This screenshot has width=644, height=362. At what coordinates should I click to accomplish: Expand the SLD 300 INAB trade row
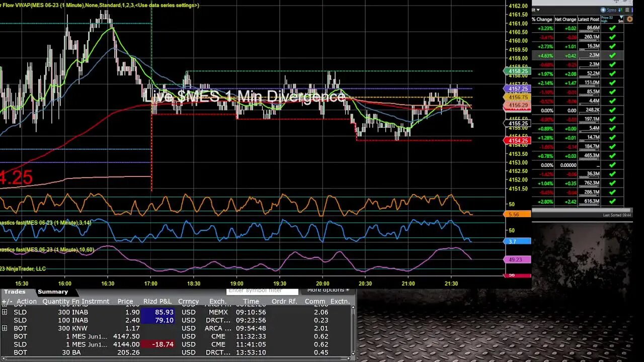click(5, 312)
